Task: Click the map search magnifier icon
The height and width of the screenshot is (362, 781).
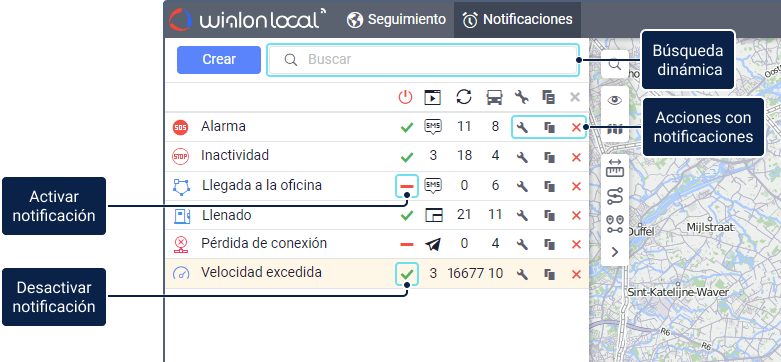Action: (x=615, y=64)
